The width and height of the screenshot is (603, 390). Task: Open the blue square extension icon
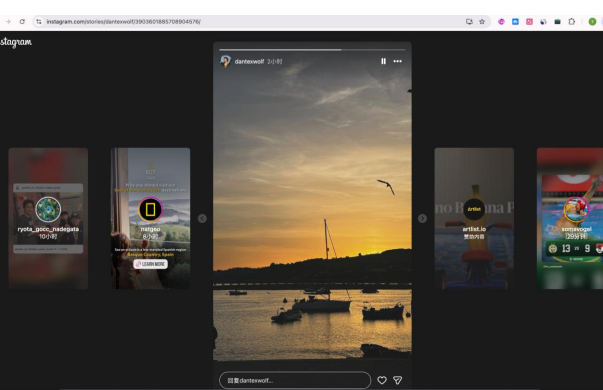coord(515,22)
